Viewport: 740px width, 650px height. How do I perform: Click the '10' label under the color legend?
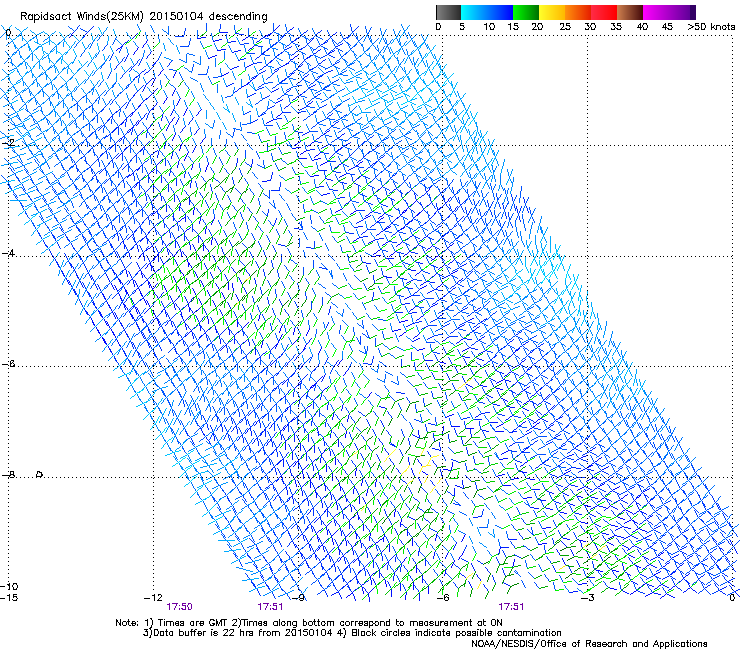(489, 27)
